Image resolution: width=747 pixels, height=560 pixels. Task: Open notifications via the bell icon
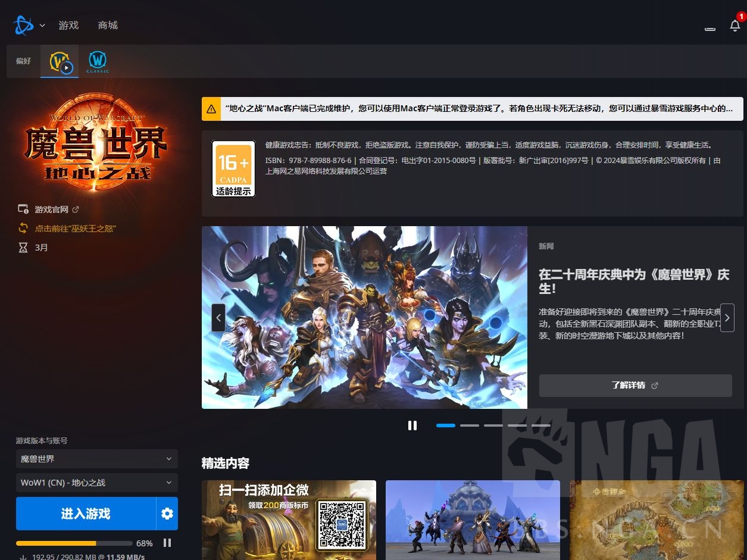735,26
